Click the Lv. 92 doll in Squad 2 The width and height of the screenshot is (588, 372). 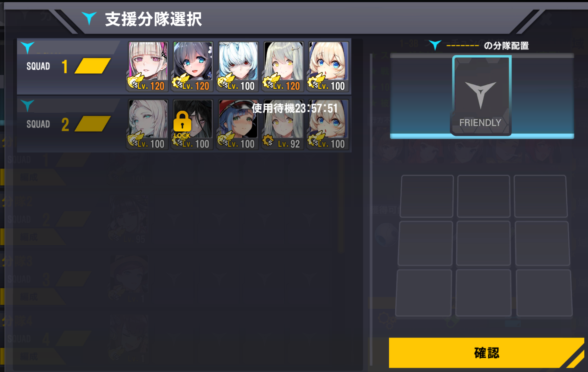283,124
